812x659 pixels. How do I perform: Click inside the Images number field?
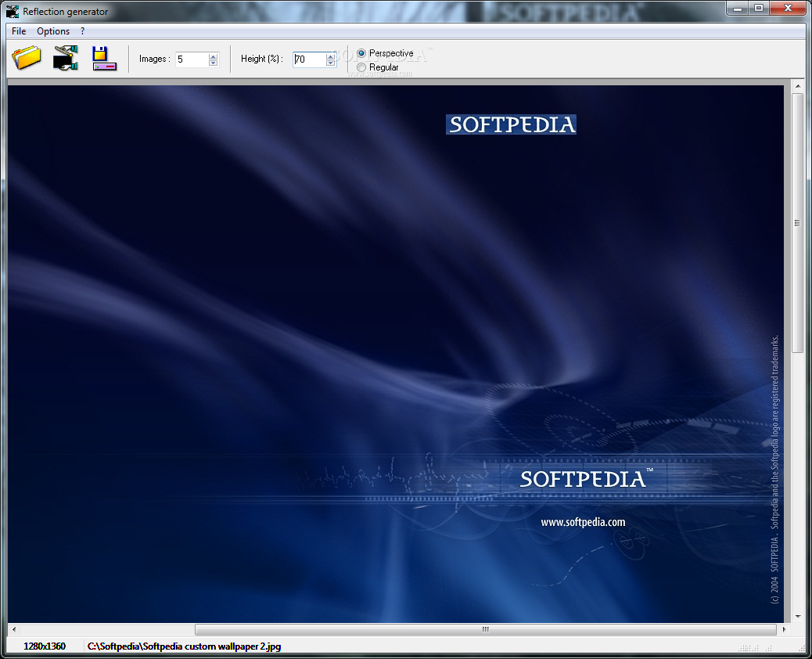(x=192, y=59)
